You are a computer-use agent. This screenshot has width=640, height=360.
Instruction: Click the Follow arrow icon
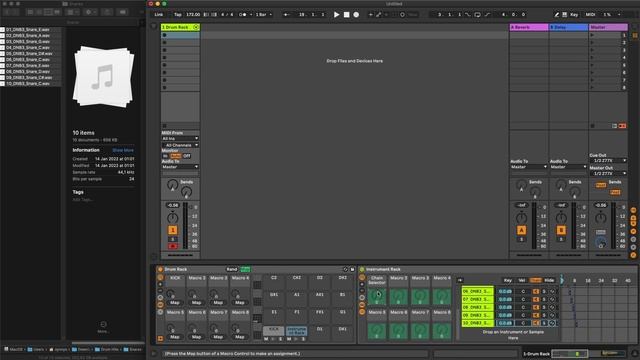click(287, 15)
